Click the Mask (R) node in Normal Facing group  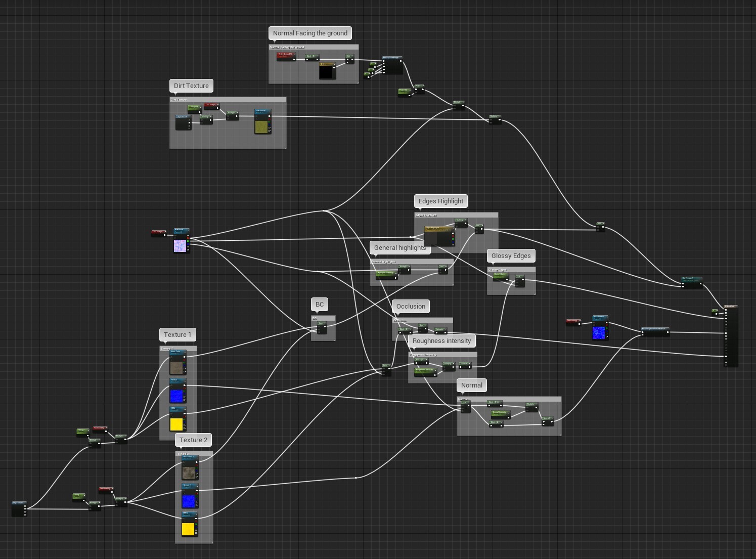tap(312, 56)
